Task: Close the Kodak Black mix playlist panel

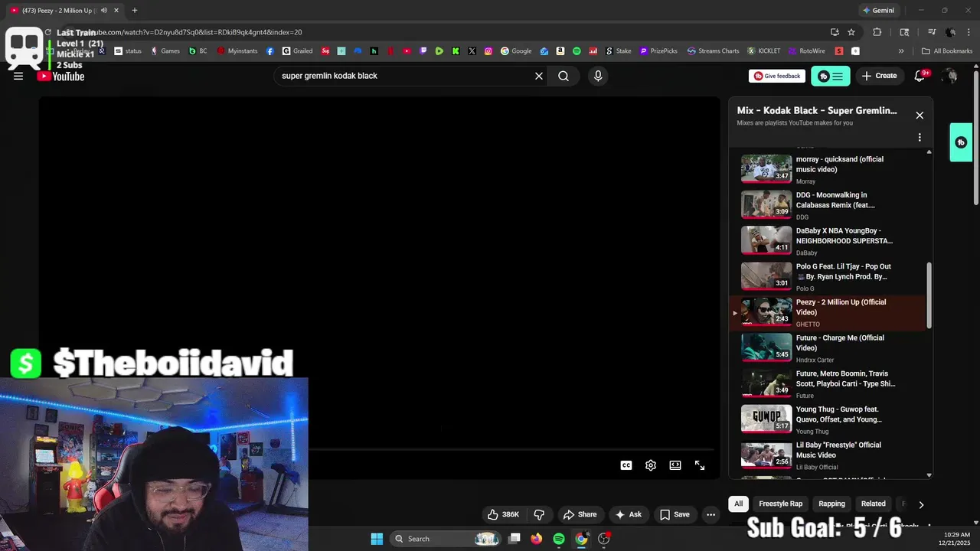Action: pyautogui.click(x=920, y=115)
